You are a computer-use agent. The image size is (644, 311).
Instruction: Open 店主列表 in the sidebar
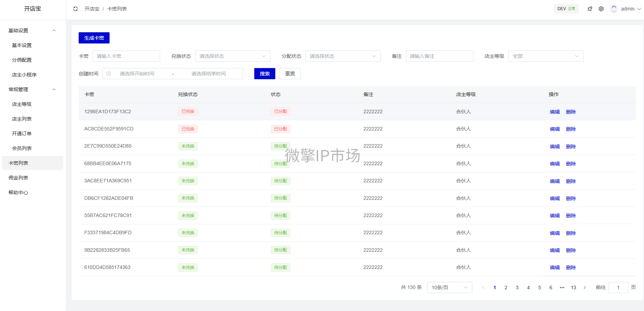pyautogui.click(x=22, y=119)
